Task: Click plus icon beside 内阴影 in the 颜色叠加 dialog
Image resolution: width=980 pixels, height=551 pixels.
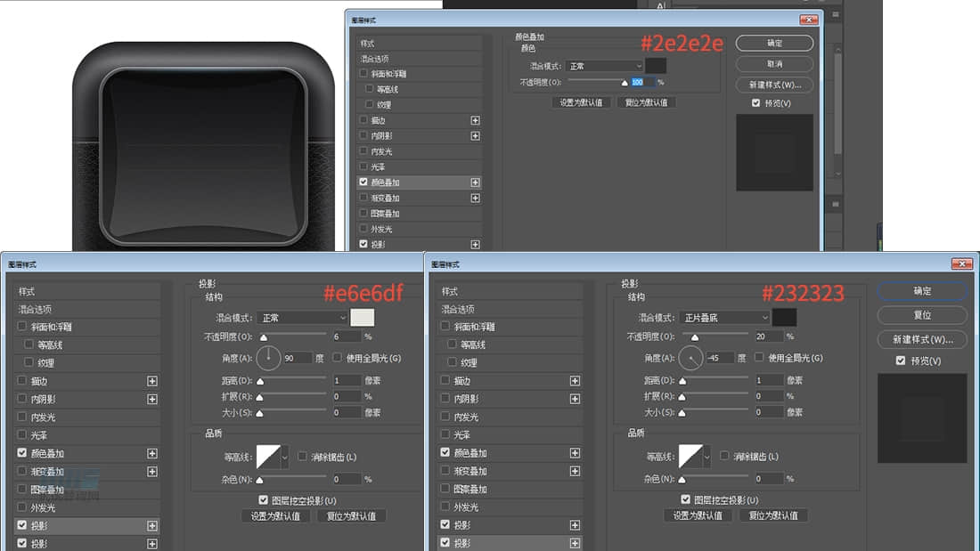Action: click(x=475, y=135)
